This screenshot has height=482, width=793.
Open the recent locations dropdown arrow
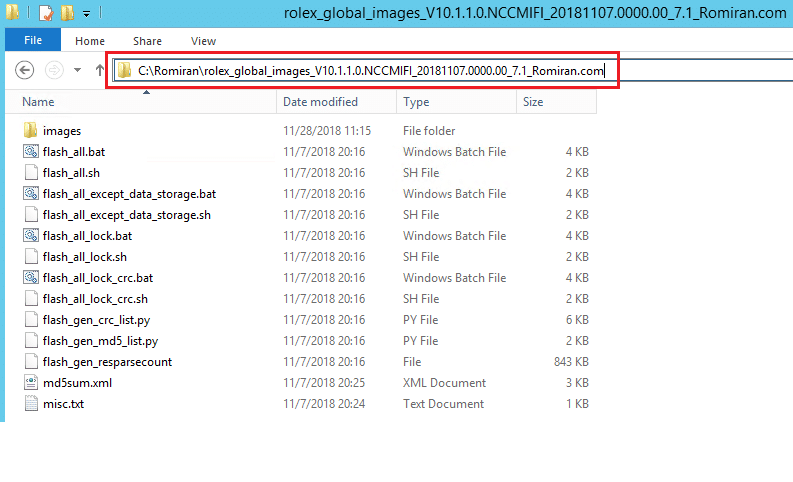click(x=77, y=70)
